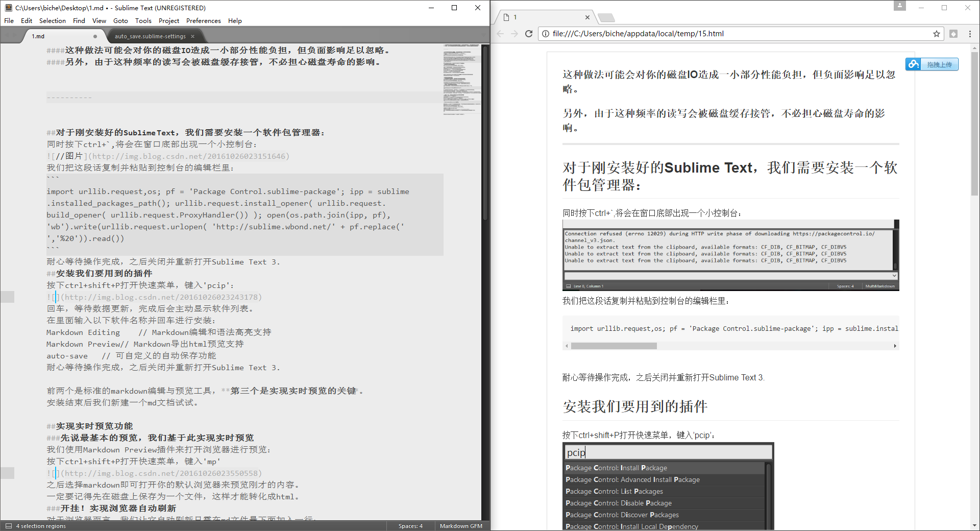Click the browser user profile icon
The height and width of the screenshot is (531, 980).
(x=900, y=6)
